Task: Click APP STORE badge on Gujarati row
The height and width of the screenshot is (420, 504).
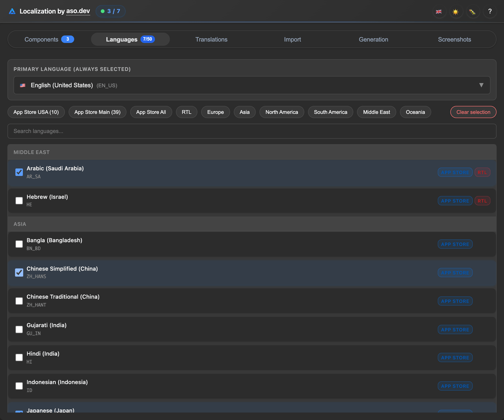Action: coord(455,330)
